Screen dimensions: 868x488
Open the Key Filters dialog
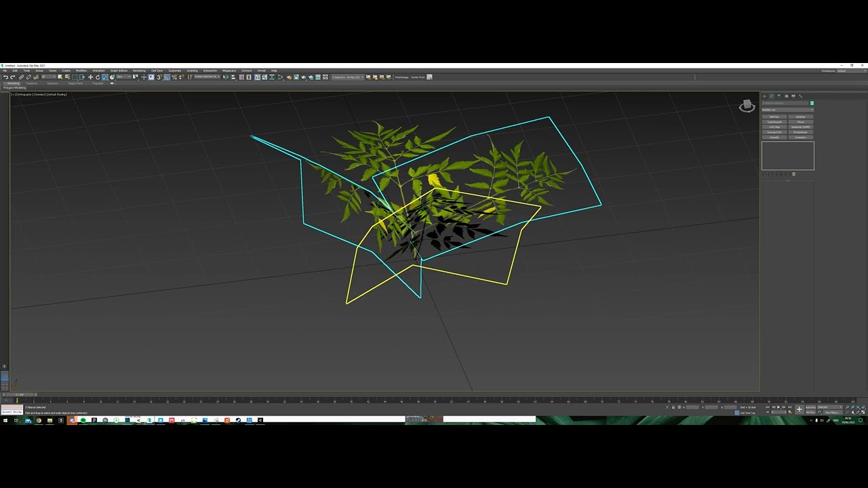coord(833,413)
